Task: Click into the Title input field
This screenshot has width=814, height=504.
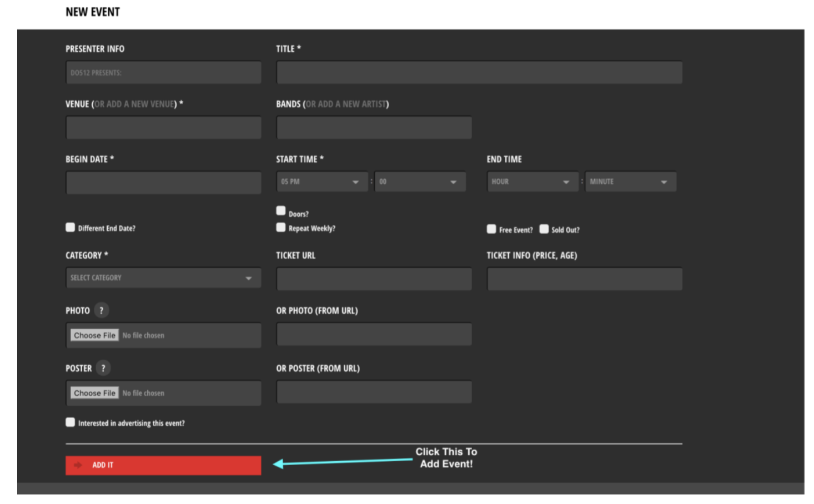Action: (479, 73)
